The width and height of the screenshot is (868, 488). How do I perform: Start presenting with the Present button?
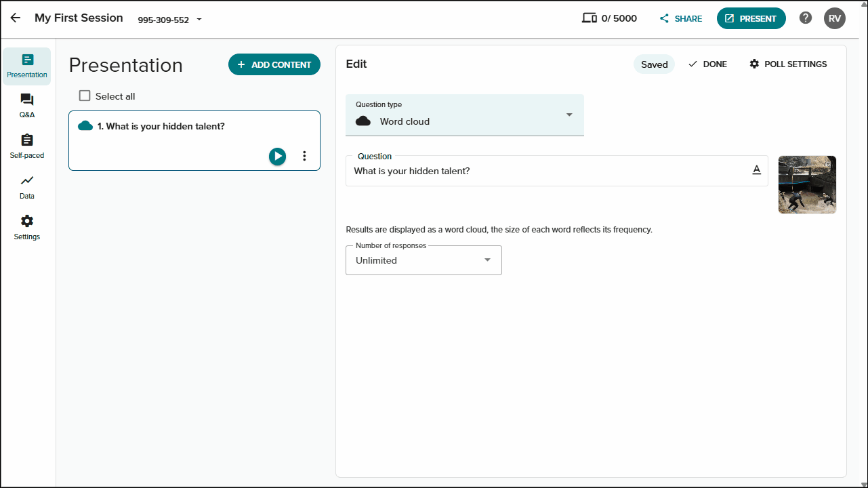[751, 18]
